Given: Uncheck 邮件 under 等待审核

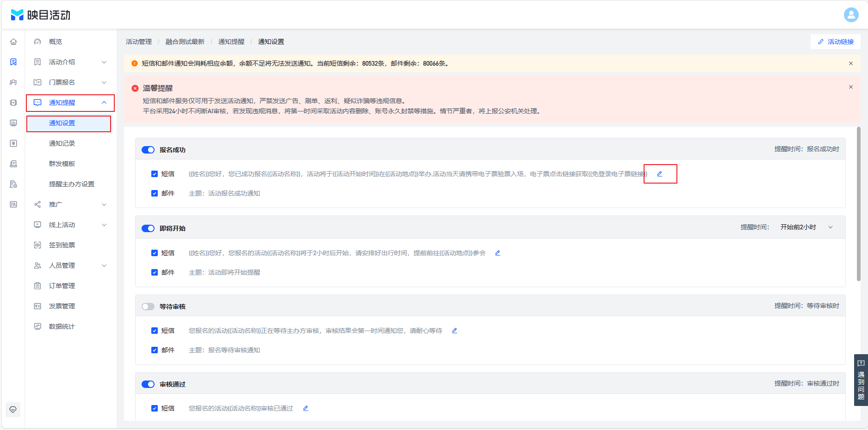Looking at the screenshot, I should coord(155,350).
